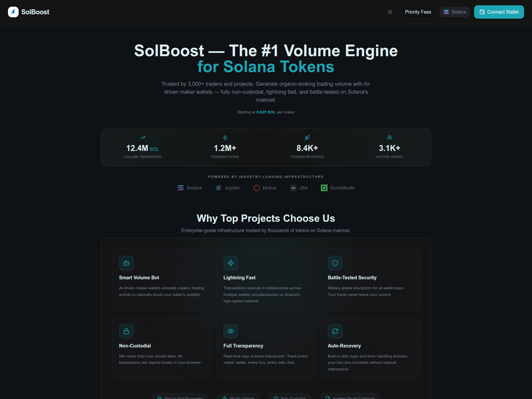This screenshot has height=399, width=532.
Task: Click the Lightning Fast bolt icon
Action: pos(231,263)
